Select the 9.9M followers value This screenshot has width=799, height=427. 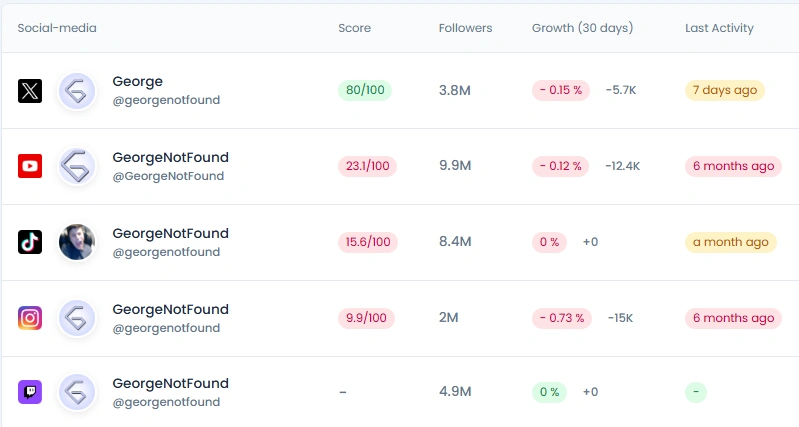click(455, 166)
